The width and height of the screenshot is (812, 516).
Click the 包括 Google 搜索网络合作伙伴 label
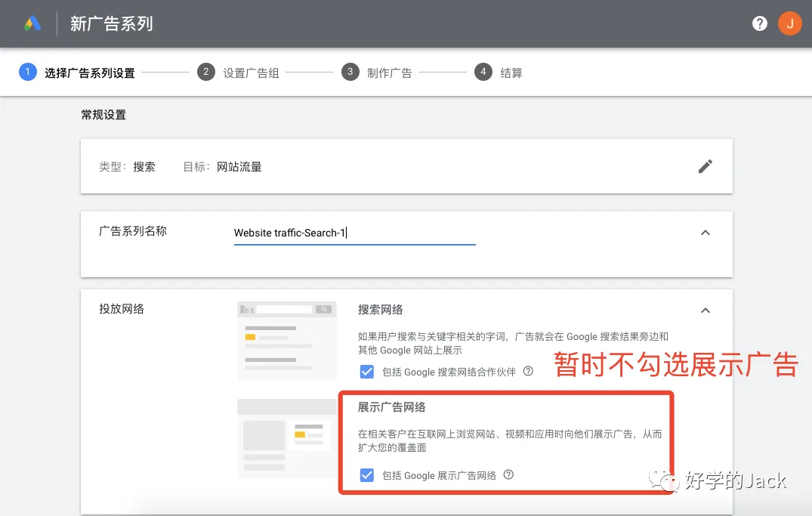click(449, 372)
